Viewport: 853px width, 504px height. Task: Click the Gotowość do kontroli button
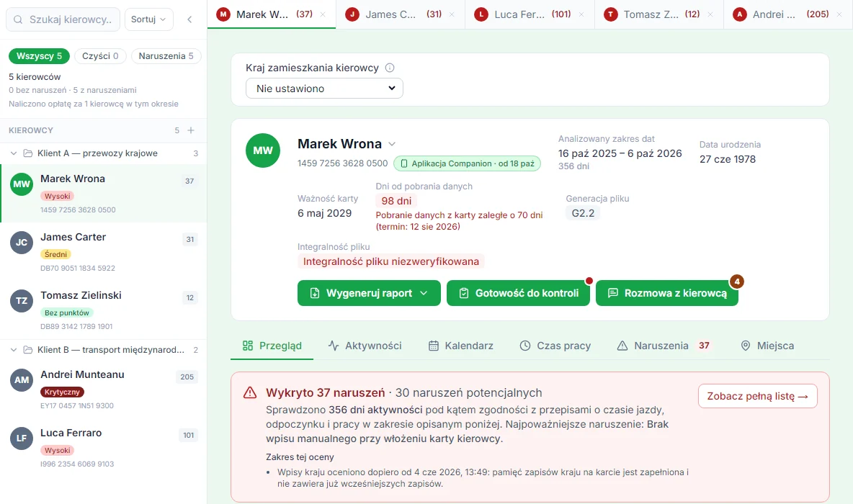tap(518, 293)
